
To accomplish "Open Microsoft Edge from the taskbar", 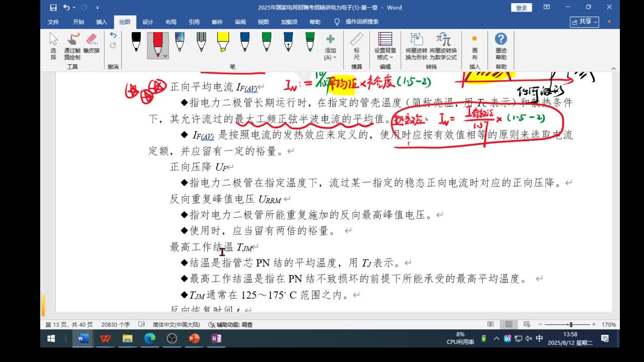I will 149,338.
